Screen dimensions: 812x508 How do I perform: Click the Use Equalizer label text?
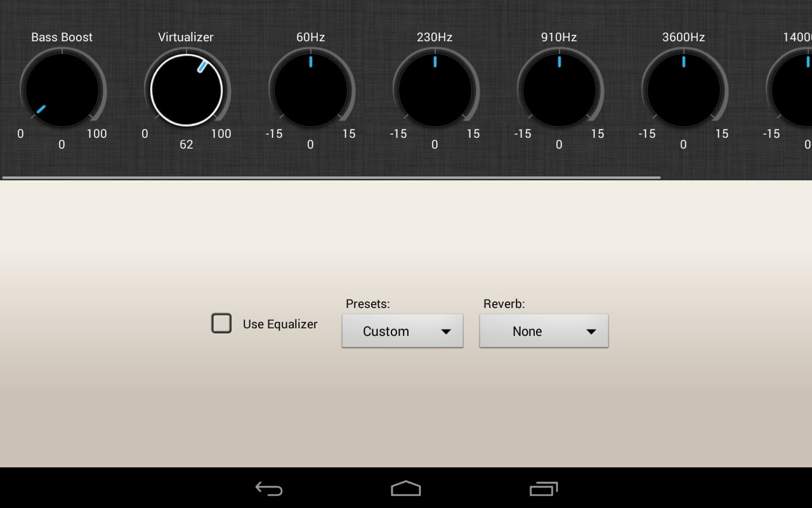pos(280,324)
